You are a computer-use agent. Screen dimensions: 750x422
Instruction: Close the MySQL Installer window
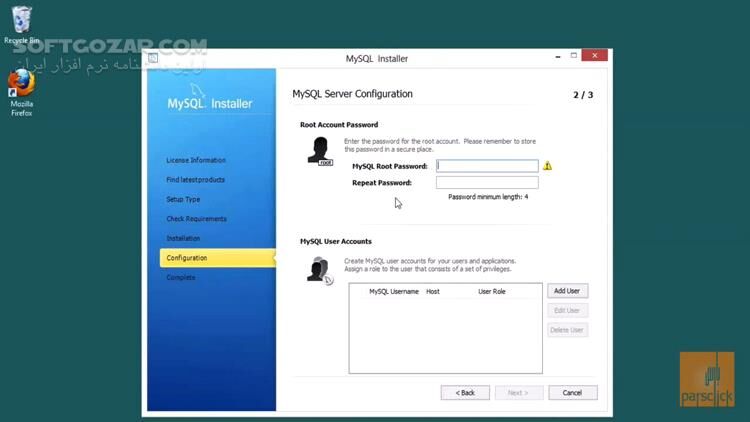tap(595, 58)
